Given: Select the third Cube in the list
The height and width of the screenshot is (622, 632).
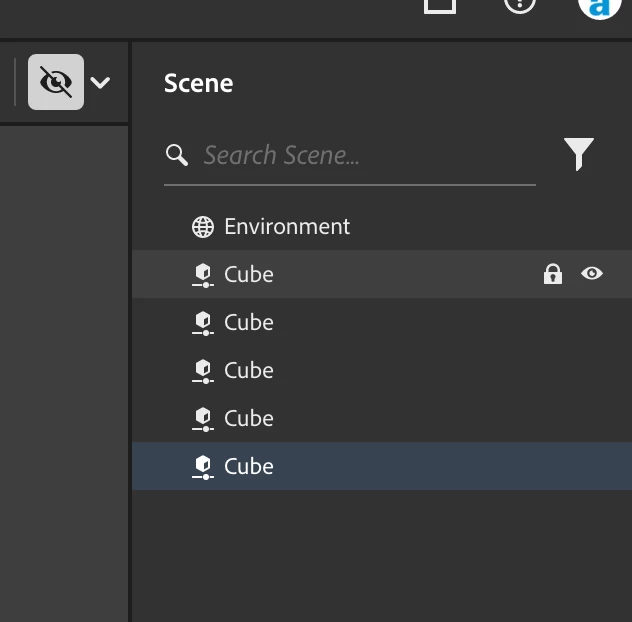Looking at the screenshot, I should [249, 370].
